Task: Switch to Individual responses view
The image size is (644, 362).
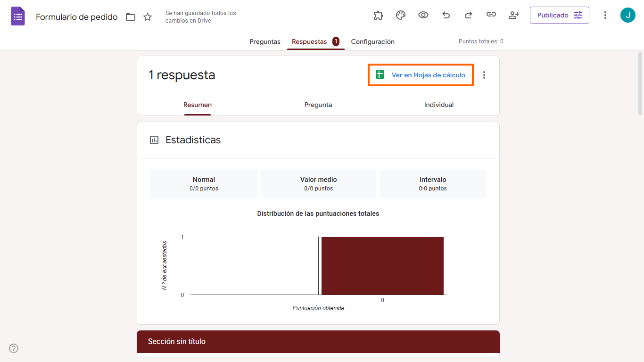Action: click(x=439, y=105)
